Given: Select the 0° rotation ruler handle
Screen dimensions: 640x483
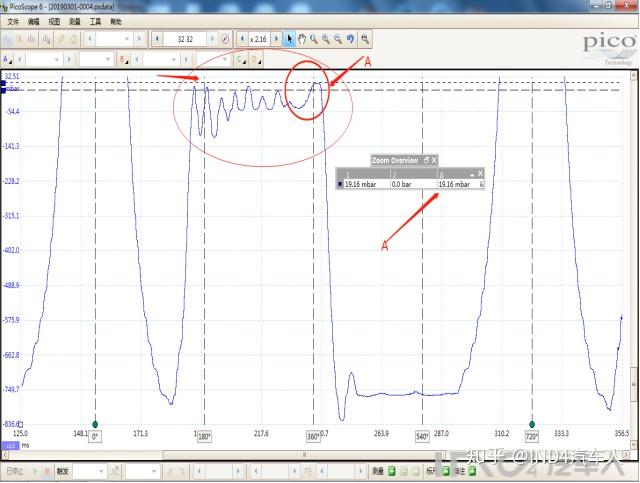Looking at the screenshot, I should 95,424.
